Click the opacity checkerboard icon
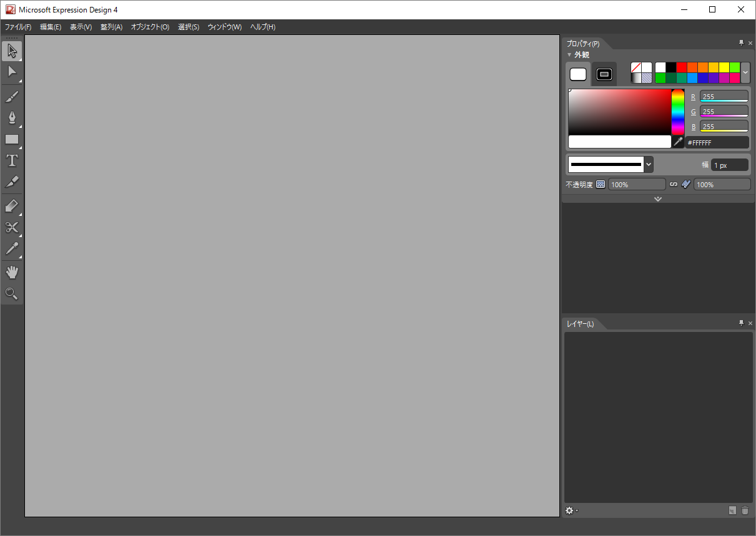The width and height of the screenshot is (756, 536). pyautogui.click(x=601, y=185)
